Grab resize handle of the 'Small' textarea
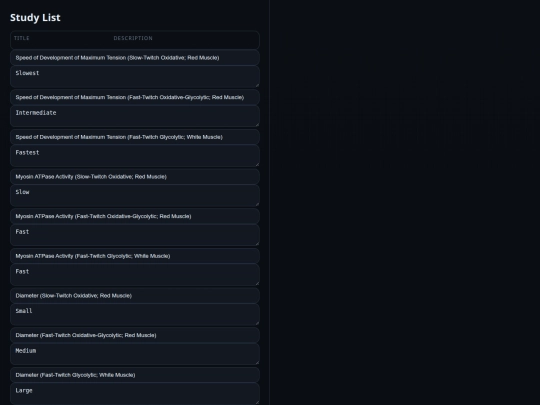This screenshot has width=540, height=405. coord(257,323)
